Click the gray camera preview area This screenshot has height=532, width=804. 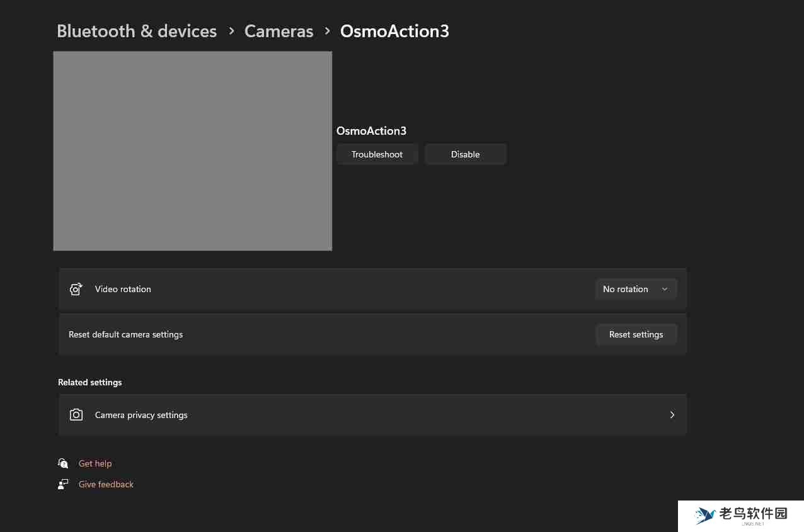coord(193,151)
